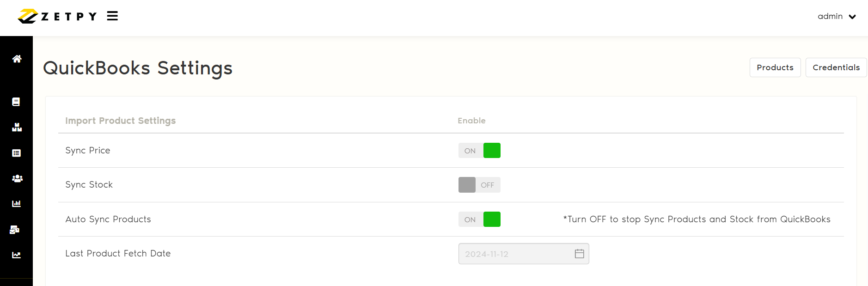
Task: Open the book icon in the sidebar
Action: point(16,102)
